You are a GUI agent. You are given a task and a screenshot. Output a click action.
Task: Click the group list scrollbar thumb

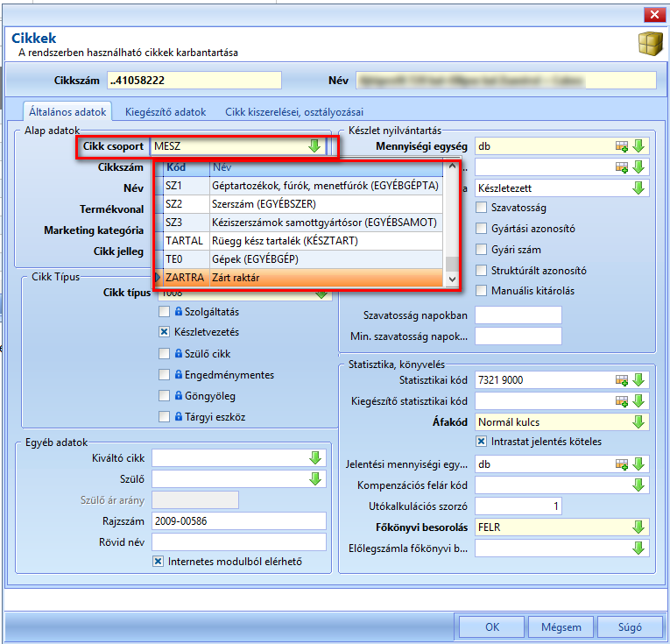click(452, 264)
